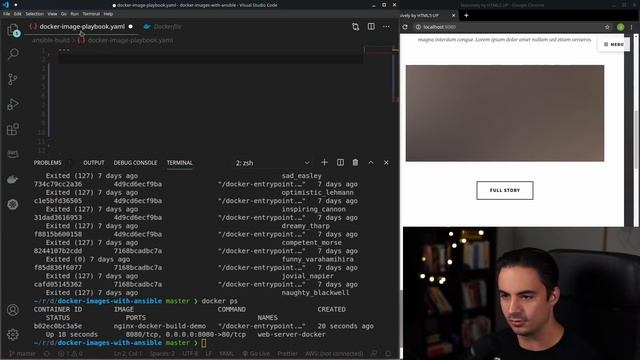The image size is (640, 360).
Task: Click AWS (not connected) status item
Action: pos(334,353)
